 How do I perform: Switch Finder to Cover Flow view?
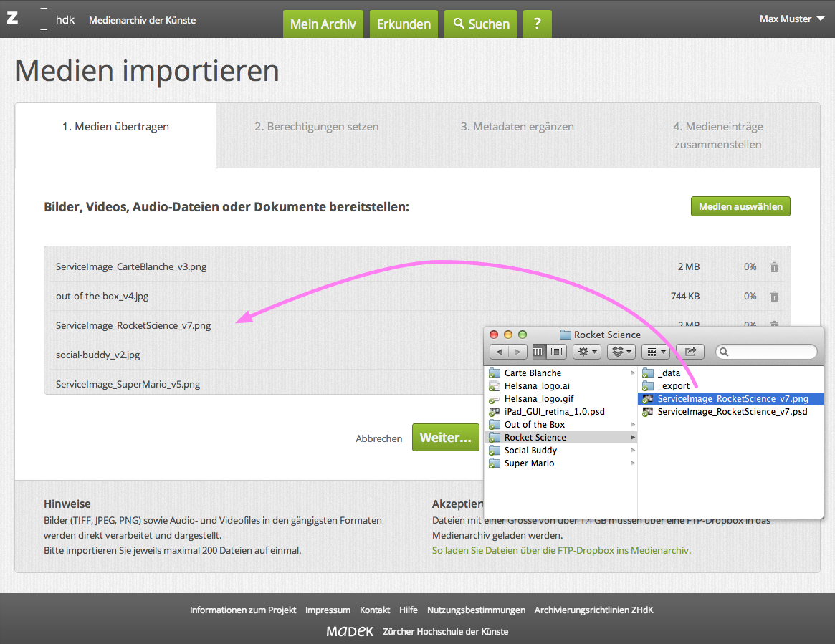click(x=558, y=352)
